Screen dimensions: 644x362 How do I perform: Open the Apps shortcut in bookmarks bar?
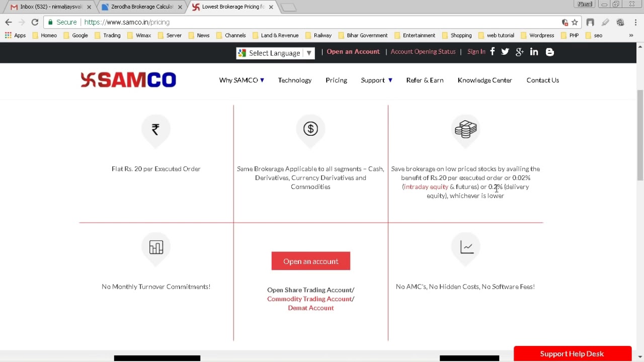pyautogui.click(x=15, y=35)
